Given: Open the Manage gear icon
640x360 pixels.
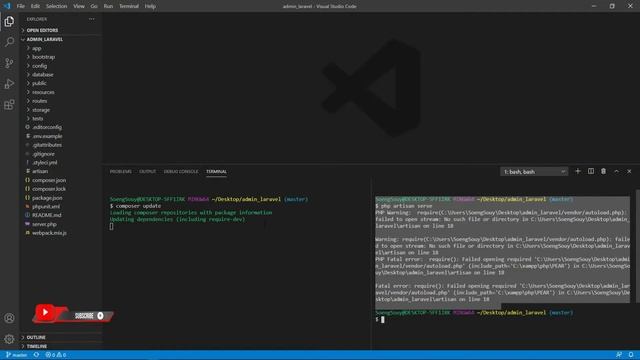Looking at the screenshot, I should [9, 339].
